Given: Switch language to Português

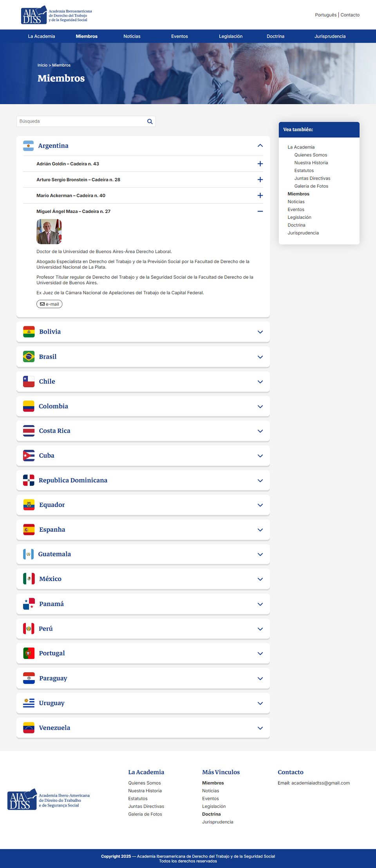Looking at the screenshot, I should (326, 15).
